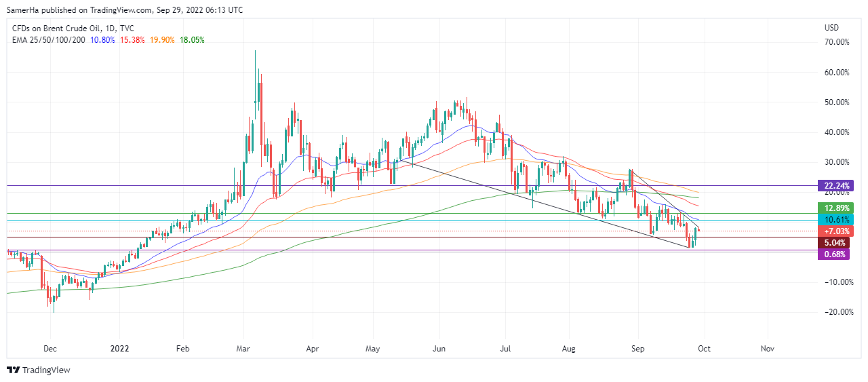
Task: Click the 22.24% dark price label
Action: (833, 186)
